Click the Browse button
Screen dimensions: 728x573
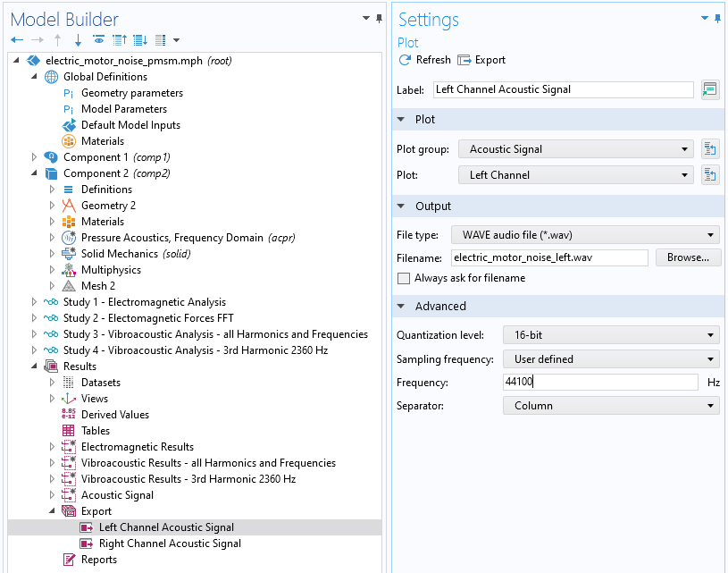[x=688, y=257]
